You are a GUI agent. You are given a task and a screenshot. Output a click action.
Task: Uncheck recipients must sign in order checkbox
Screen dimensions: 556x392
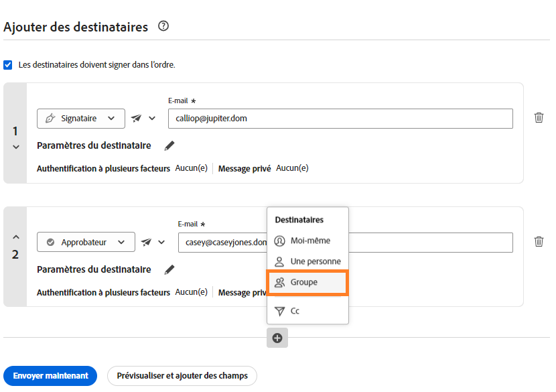tap(8, 65)
